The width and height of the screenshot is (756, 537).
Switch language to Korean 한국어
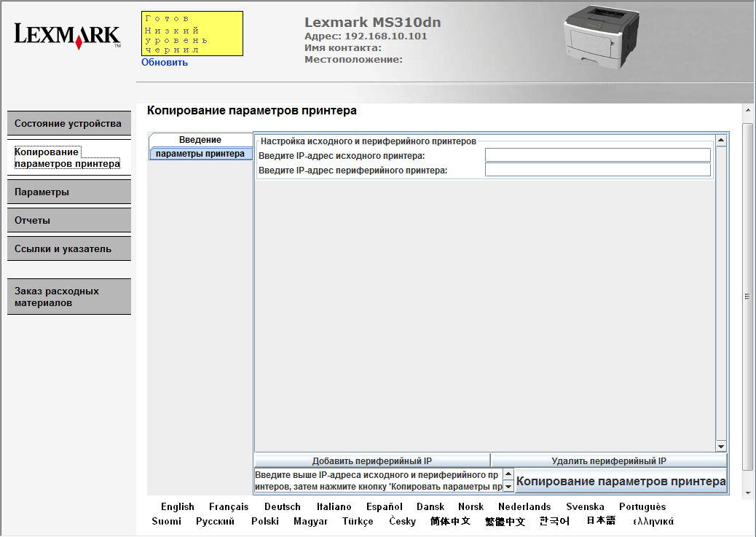[554, 521]
